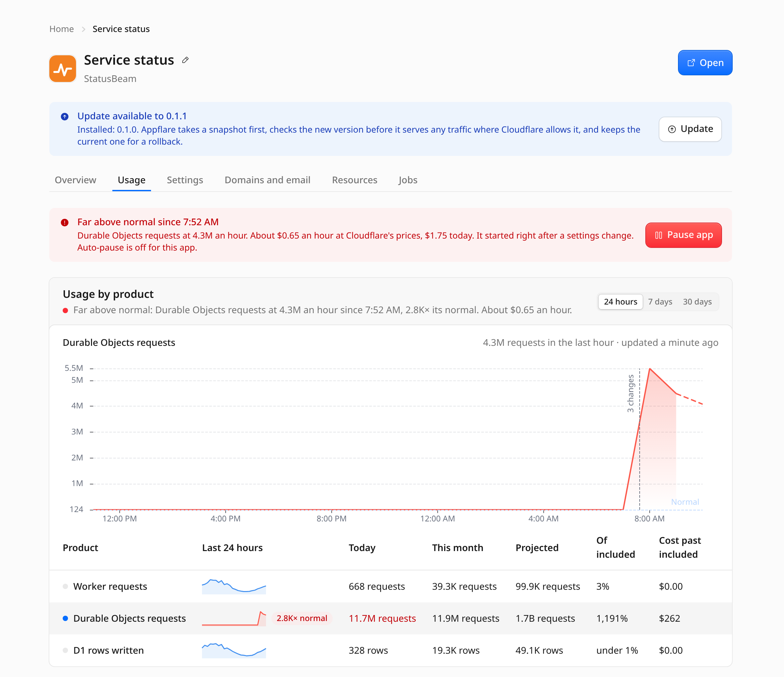Click the $262 cost value
This screenshot has height=677, width=784.
coord(669,618)
